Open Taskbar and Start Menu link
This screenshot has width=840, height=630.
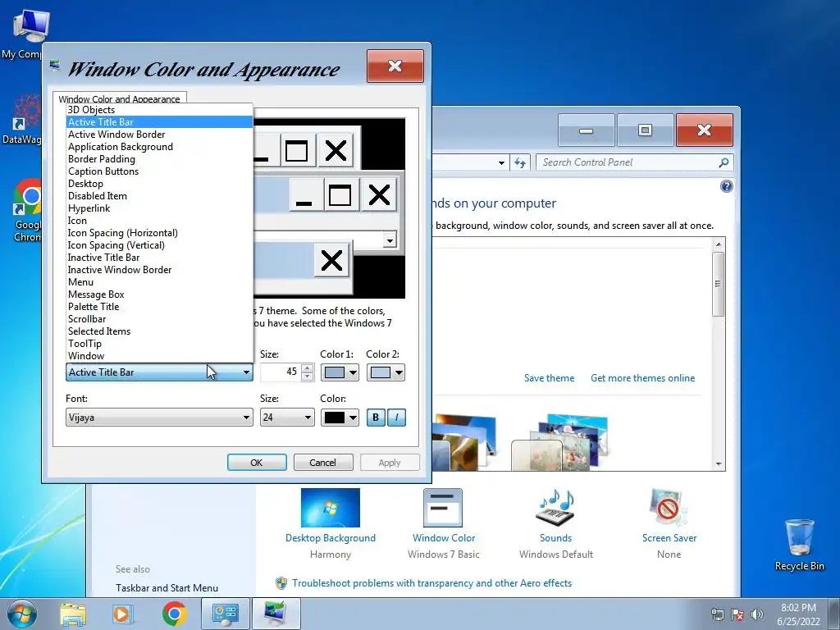pos(167,588)
